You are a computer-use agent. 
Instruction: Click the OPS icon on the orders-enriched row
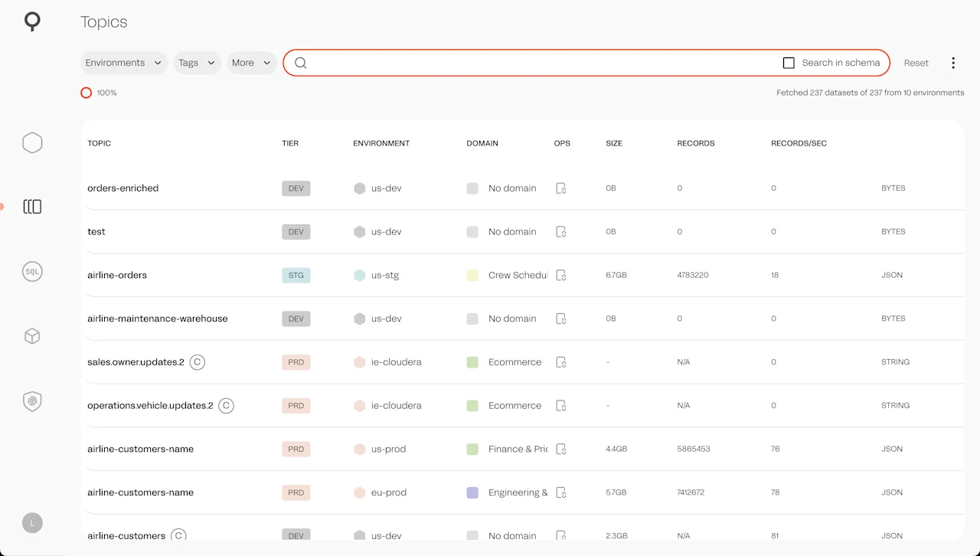point(561,188)
